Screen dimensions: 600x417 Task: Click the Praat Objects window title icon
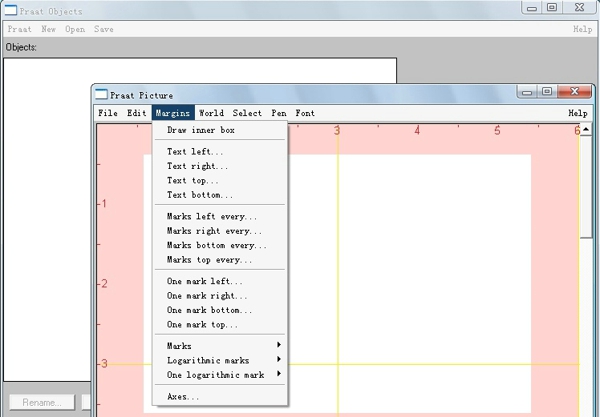tap(11, 11)
